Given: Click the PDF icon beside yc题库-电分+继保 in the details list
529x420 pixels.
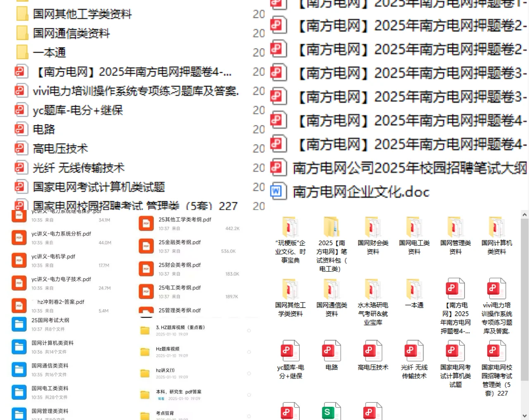Looking at the screenshot, I should coord(21,110).
